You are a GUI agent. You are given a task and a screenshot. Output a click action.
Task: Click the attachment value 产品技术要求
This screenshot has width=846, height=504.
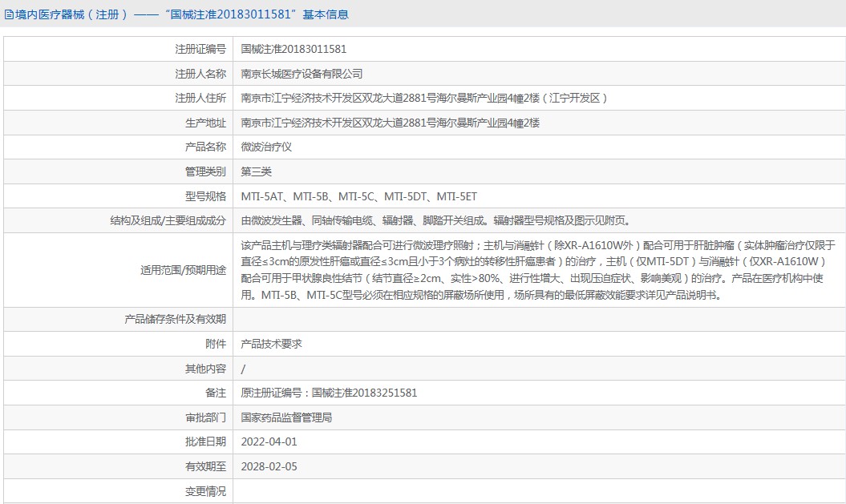pyautogui.click(x=271, y=344)
